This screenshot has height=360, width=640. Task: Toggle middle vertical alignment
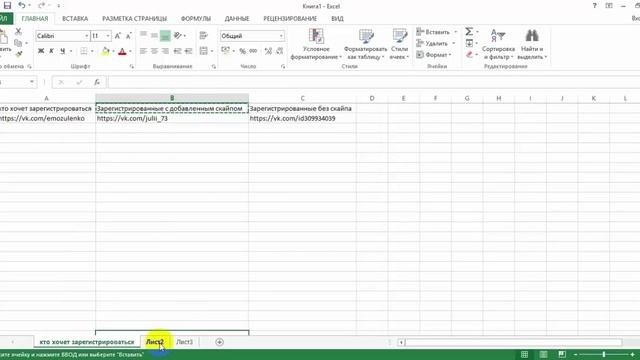point(154,36)
